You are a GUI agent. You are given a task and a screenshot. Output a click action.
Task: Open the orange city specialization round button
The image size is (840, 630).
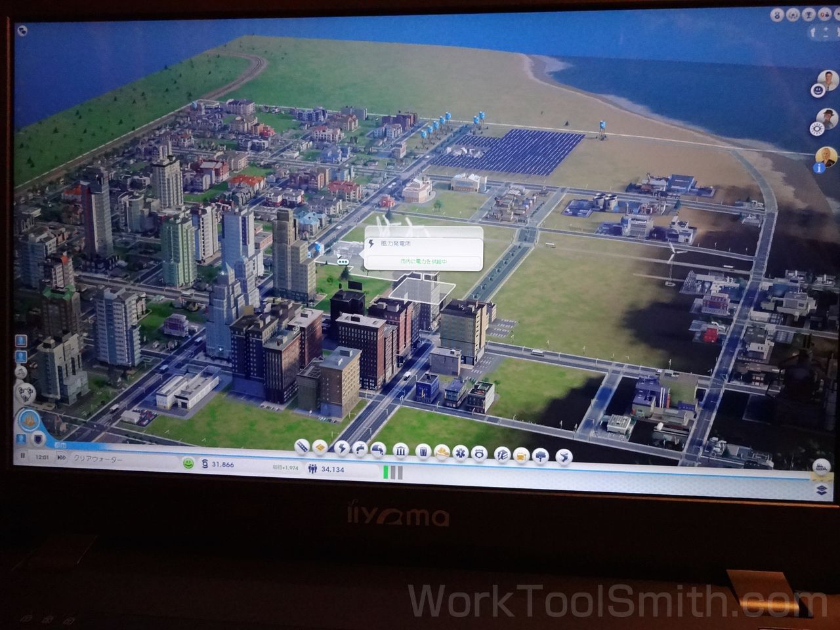point(29,419)
